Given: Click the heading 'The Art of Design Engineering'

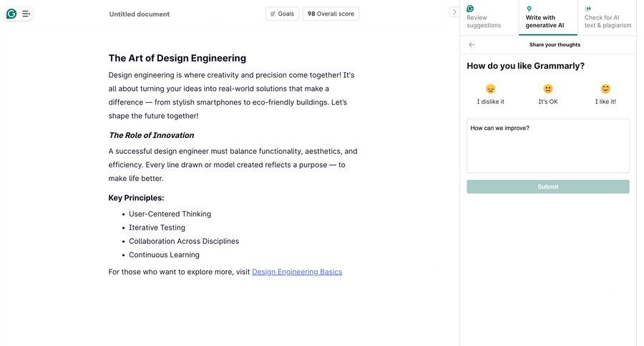Looking at the screenshot, I should coord(177,59).
